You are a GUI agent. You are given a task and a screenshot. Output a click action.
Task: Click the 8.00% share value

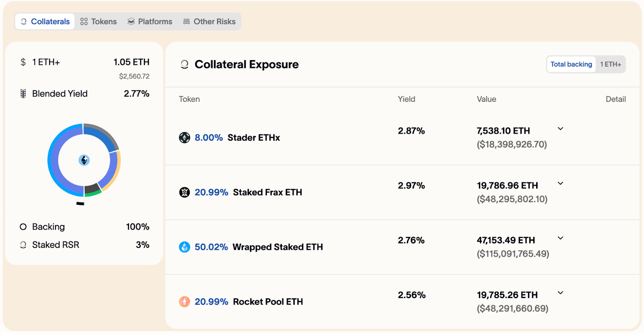(208, 138)
